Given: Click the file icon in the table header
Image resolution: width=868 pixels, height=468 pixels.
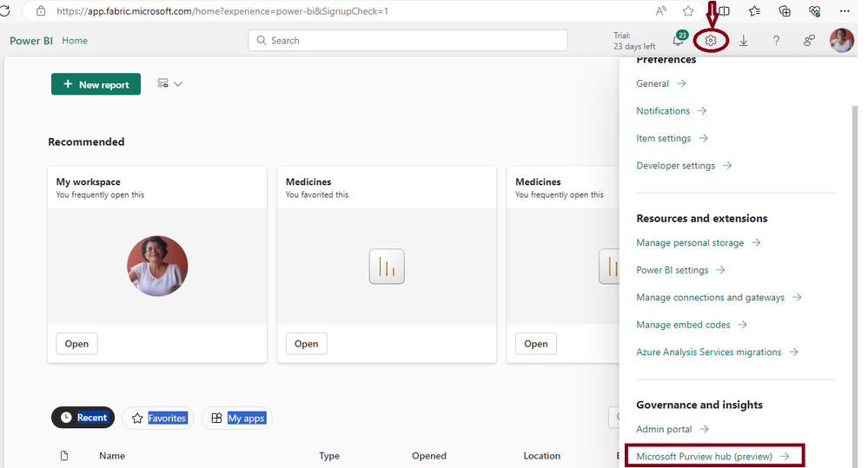Looking at the screenshot, I should pos(64,456).
